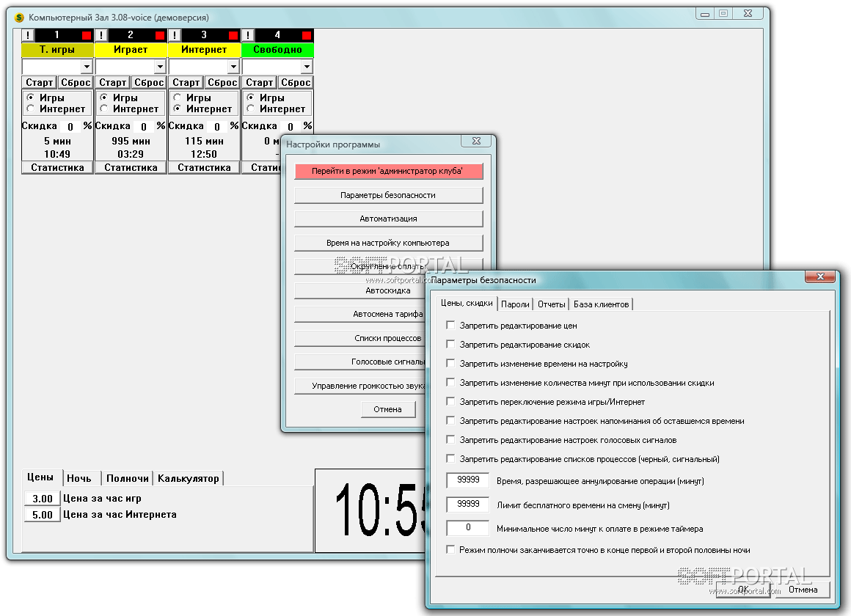
Task: Click the app dollar icon in title bar
Action: [20, 18]
